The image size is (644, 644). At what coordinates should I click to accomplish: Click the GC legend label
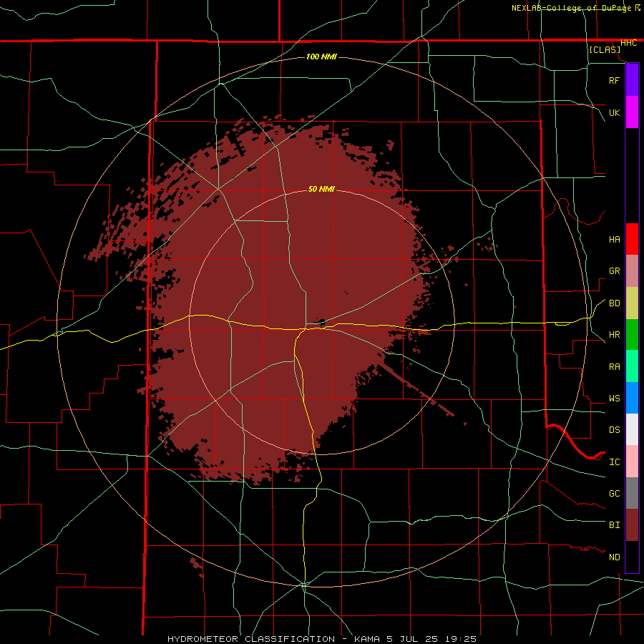pos(614,493)
